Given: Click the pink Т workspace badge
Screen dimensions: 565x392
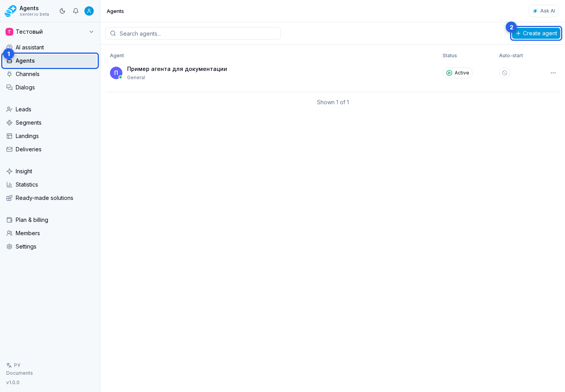Looking at the screenshot, I should coord(9,32).
